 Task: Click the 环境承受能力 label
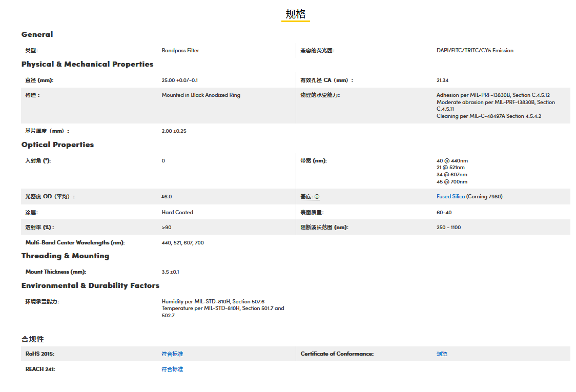click(x=42, y=302)
